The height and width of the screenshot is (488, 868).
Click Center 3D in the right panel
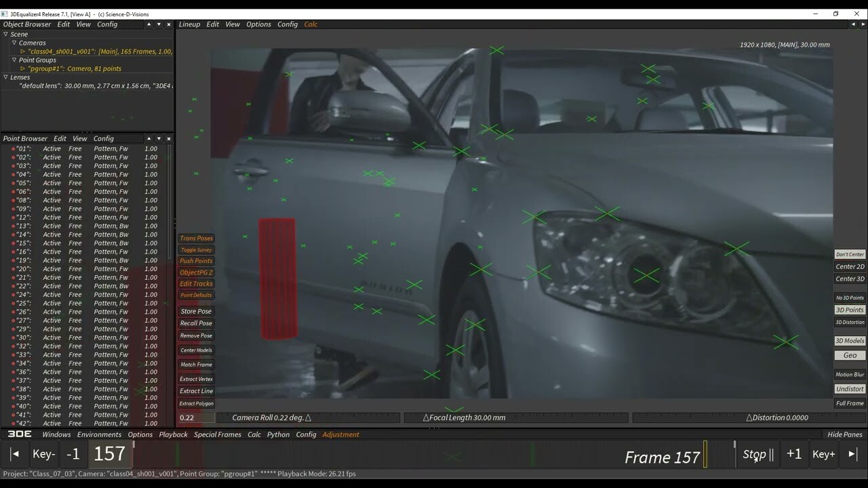(x=849, y=279)
